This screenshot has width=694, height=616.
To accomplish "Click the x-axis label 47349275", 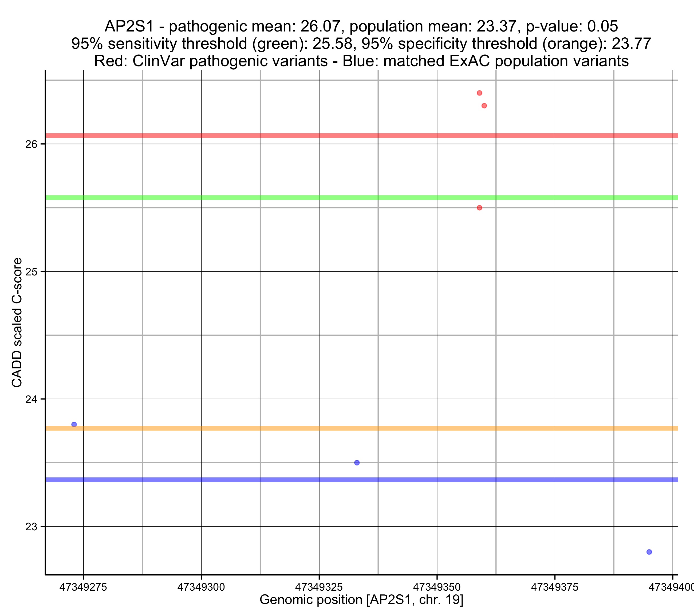I will point(83,587).
